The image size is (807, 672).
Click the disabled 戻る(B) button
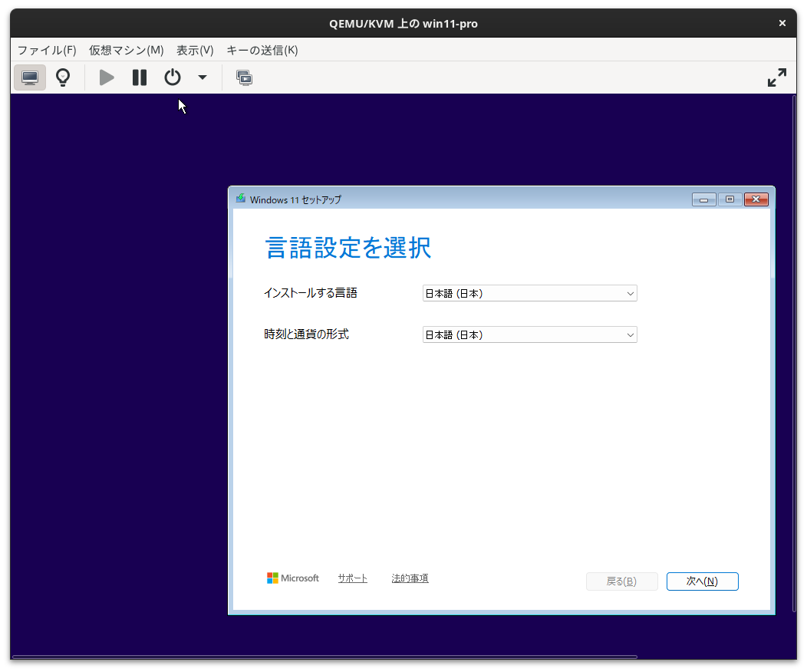(x=621, y=581)
